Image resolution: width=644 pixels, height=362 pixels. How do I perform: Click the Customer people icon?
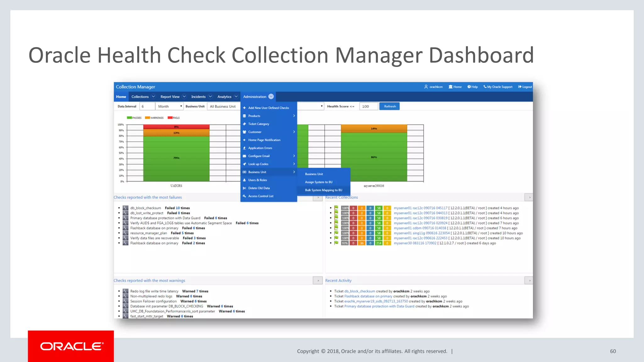coord(244,132)
